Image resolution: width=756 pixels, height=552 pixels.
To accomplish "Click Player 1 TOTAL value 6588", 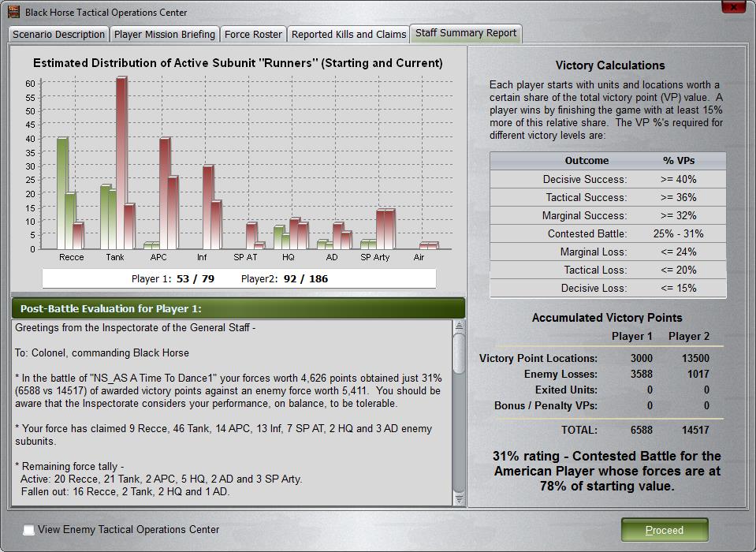I will tap(641, 430).
